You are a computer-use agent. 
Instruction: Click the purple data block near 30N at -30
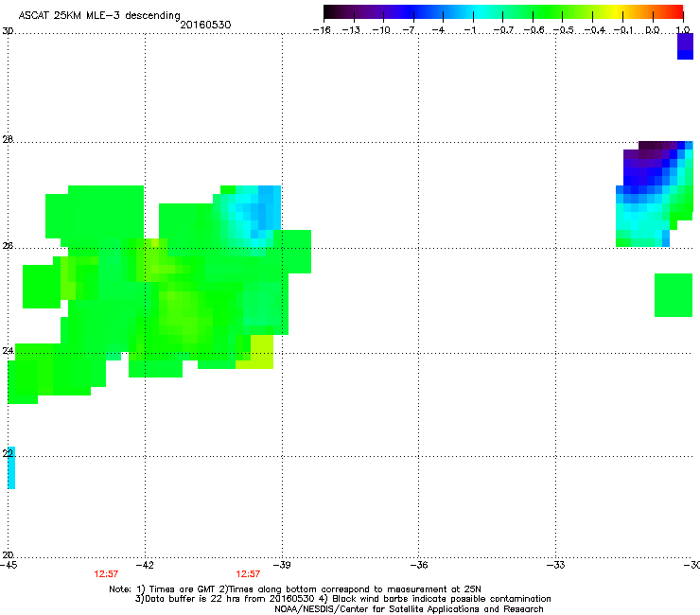click(x=685, y=46)
